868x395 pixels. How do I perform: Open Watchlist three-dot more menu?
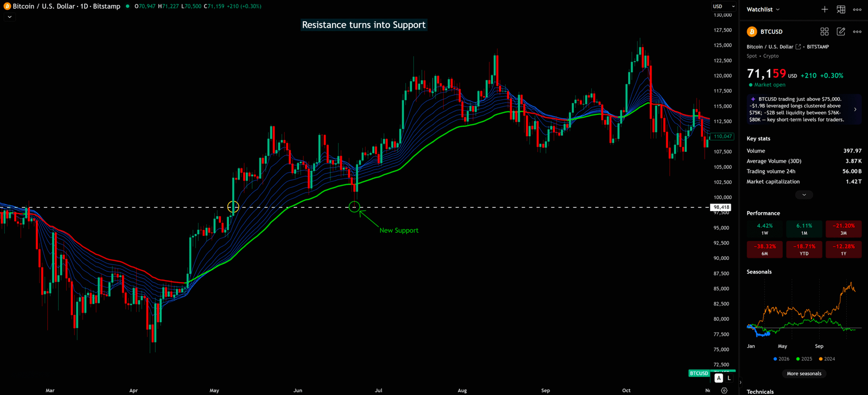857,9
